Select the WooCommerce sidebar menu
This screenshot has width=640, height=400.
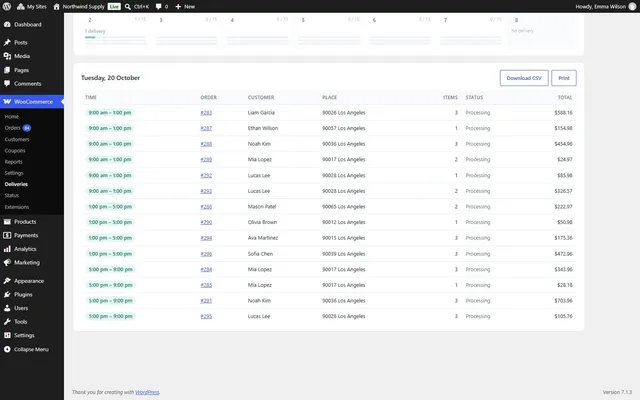32,102
